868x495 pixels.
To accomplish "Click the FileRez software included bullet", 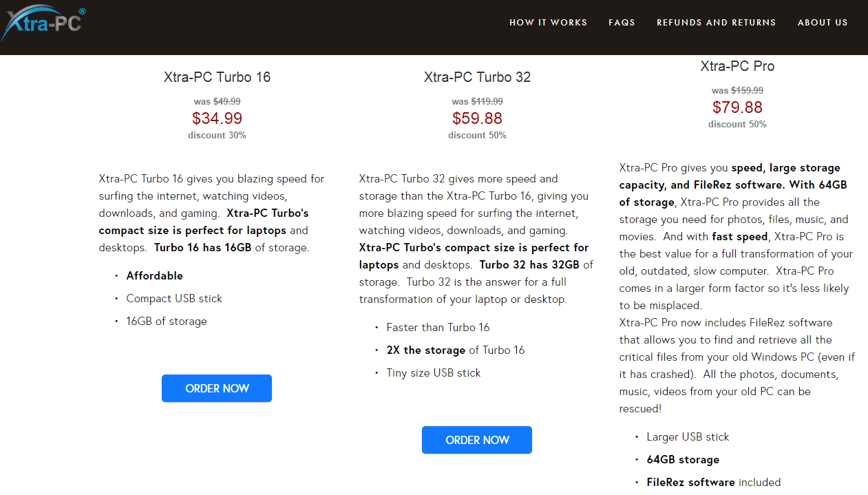I will click(714, 482).
